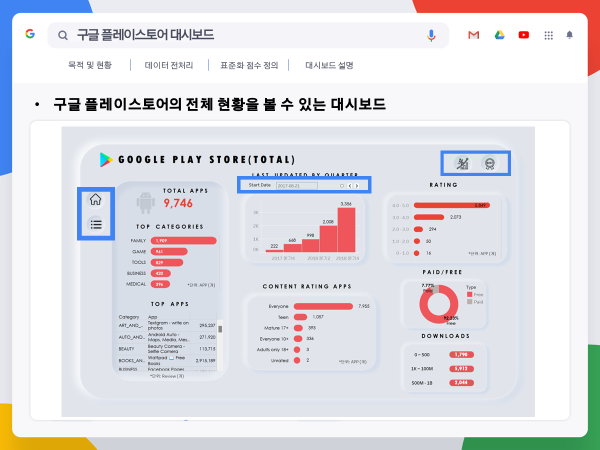Click the AUTO_AND row in Top Apps

[167, 337]
